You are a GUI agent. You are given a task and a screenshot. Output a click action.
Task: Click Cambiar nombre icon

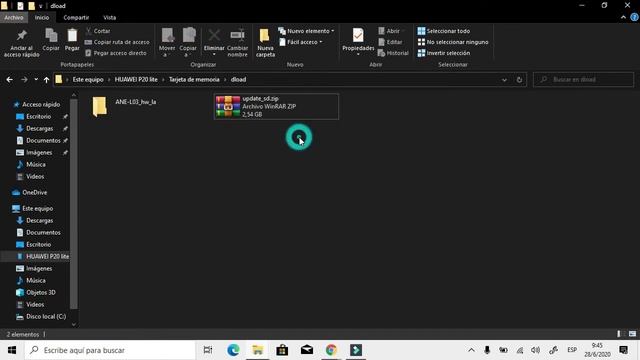tap(238, 35)
